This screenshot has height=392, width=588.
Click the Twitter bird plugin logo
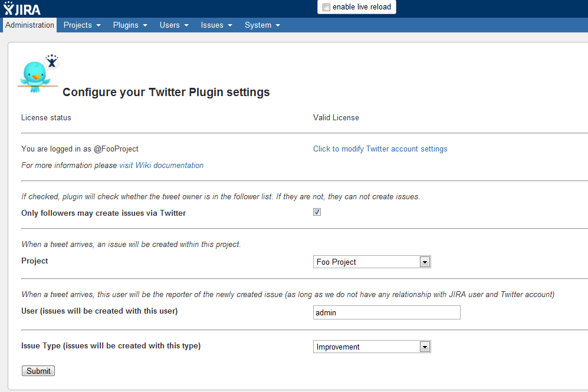point(38,74)
